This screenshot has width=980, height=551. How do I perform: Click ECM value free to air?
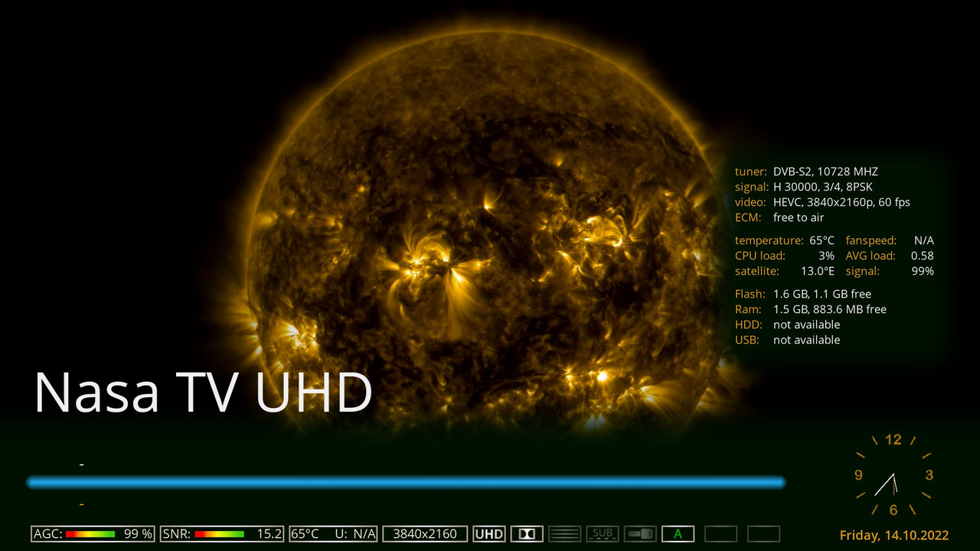point(799,217)
